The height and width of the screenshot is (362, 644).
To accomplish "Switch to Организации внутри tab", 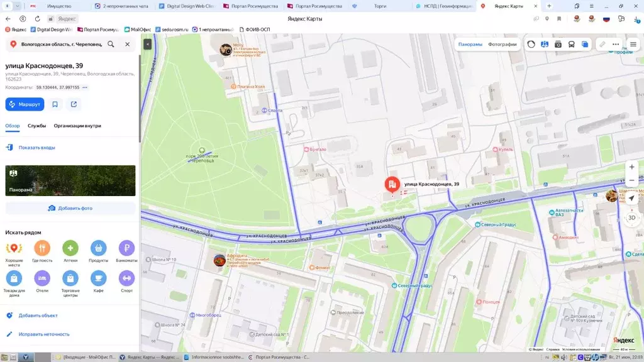I will pyautogui.click(x=77, y=126).
